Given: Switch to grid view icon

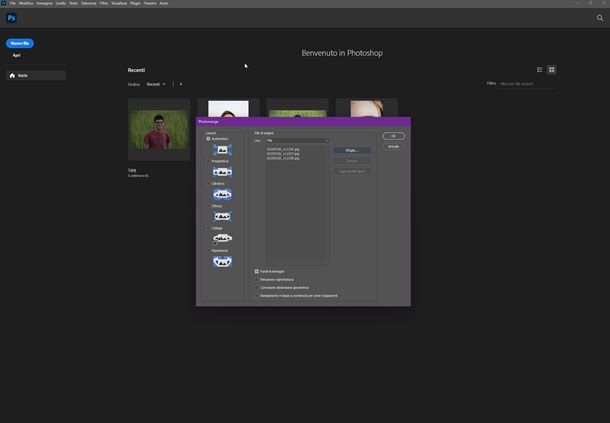Looking at the screenshot, I should 552,70.
